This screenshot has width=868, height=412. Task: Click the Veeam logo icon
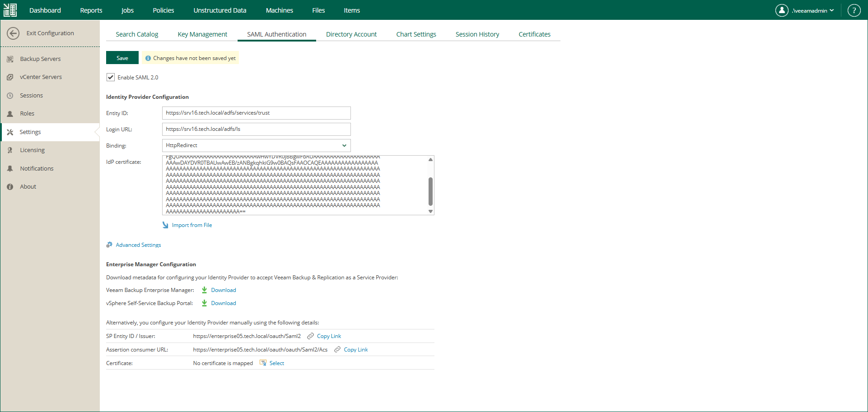coord(10,10)
